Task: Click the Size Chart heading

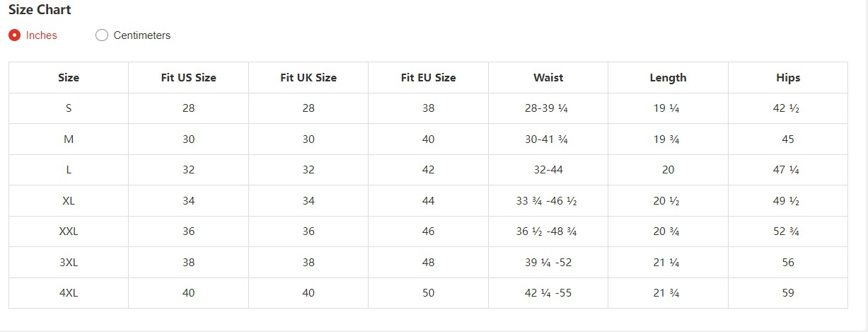Action: pyautogui.click(x=40, y=10)
